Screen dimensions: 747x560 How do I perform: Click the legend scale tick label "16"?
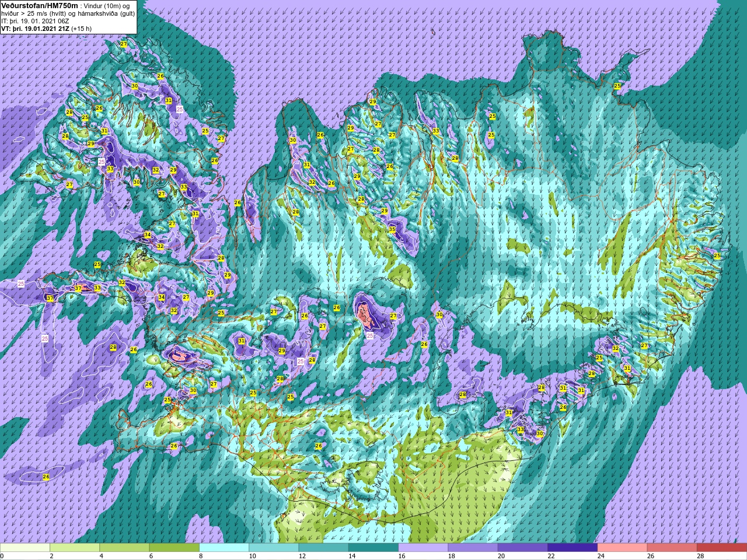tap(402, 556)
